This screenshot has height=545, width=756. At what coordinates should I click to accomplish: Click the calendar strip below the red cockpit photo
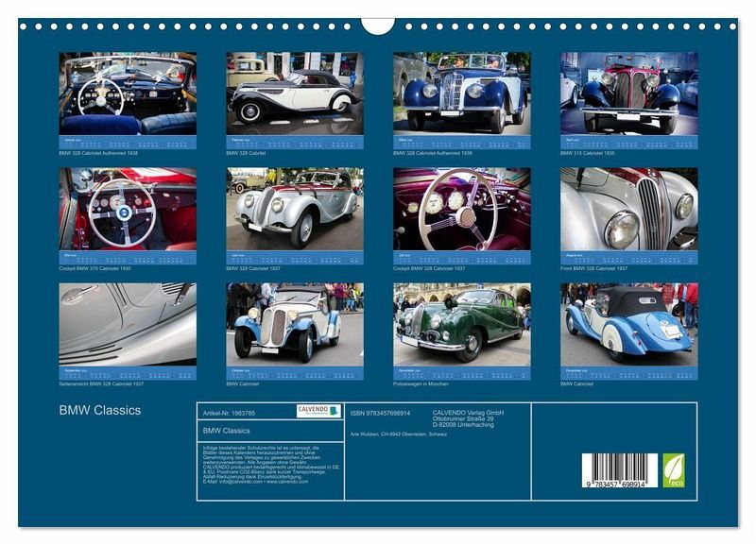(x=128, y=257)
